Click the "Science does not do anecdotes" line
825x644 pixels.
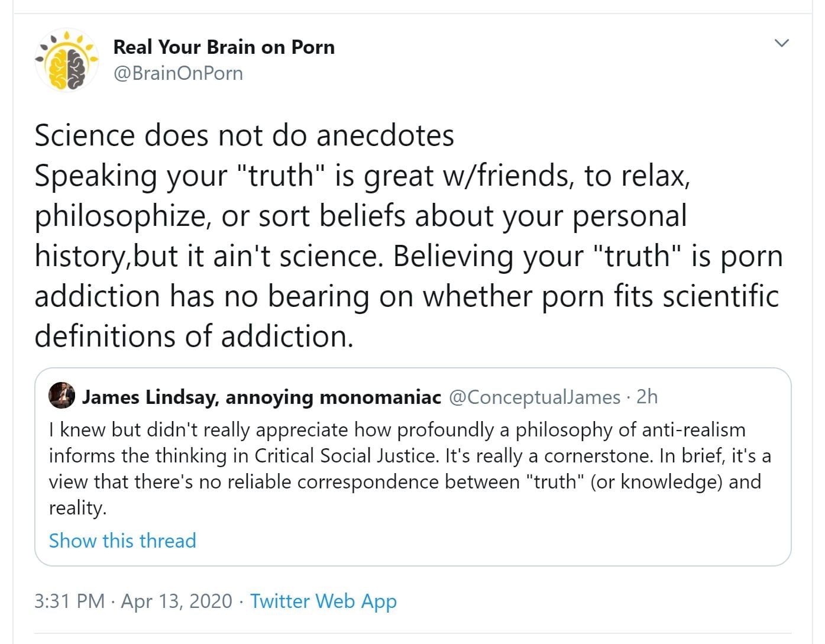coord(244,135)
